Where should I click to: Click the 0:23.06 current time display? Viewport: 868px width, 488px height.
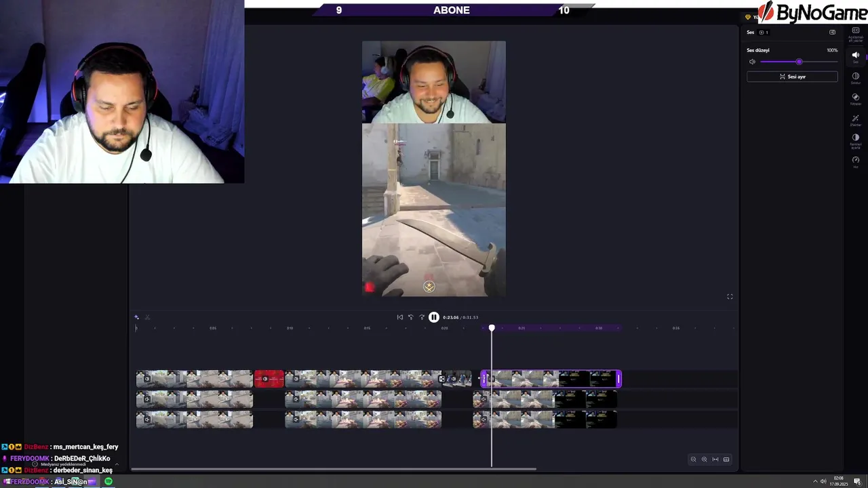[450, 317]
